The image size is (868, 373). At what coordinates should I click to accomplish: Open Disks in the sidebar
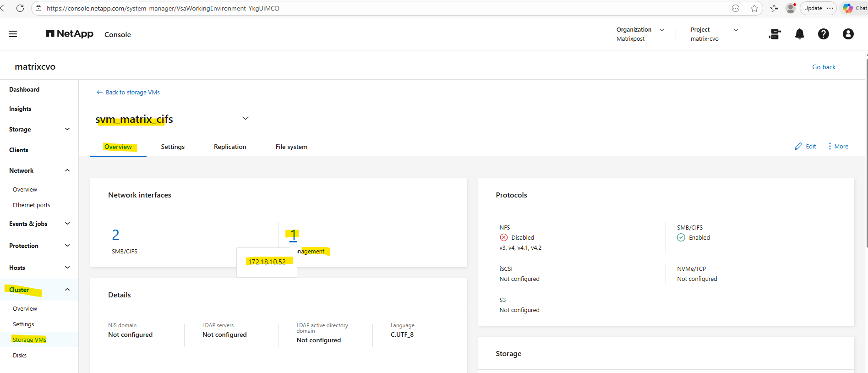tap(20, 355)
